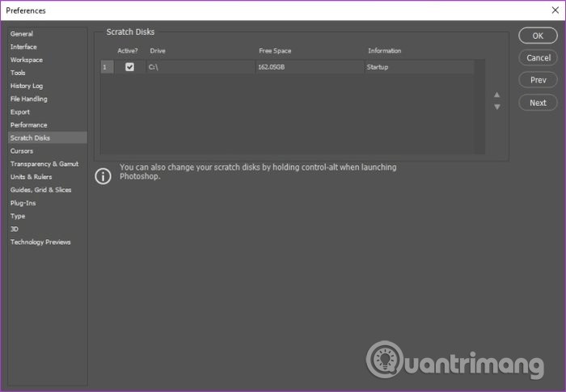566x392 pixels.
Task: Click the move-down arrow for scratch disks
Action: pos(497,107)
